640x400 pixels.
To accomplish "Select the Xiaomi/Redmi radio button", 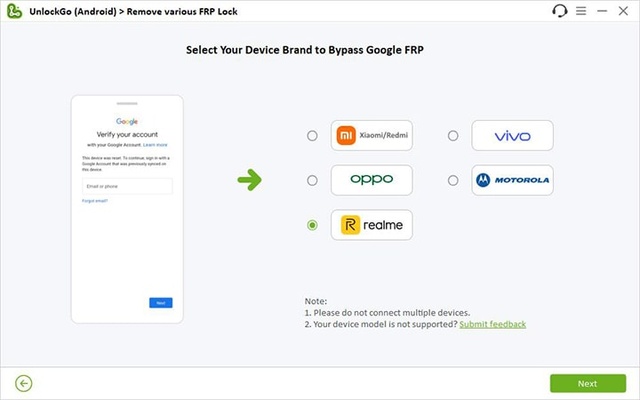I will [313, 135].
